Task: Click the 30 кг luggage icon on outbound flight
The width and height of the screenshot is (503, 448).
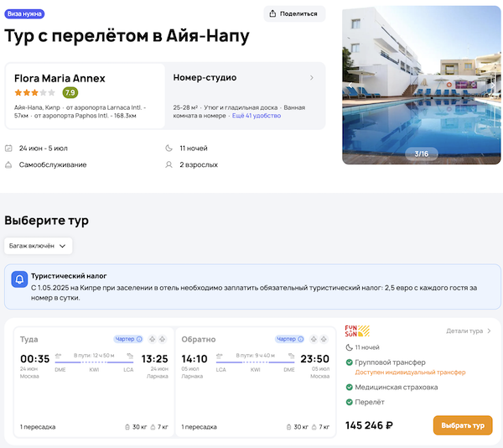Action: click(127, 427)
